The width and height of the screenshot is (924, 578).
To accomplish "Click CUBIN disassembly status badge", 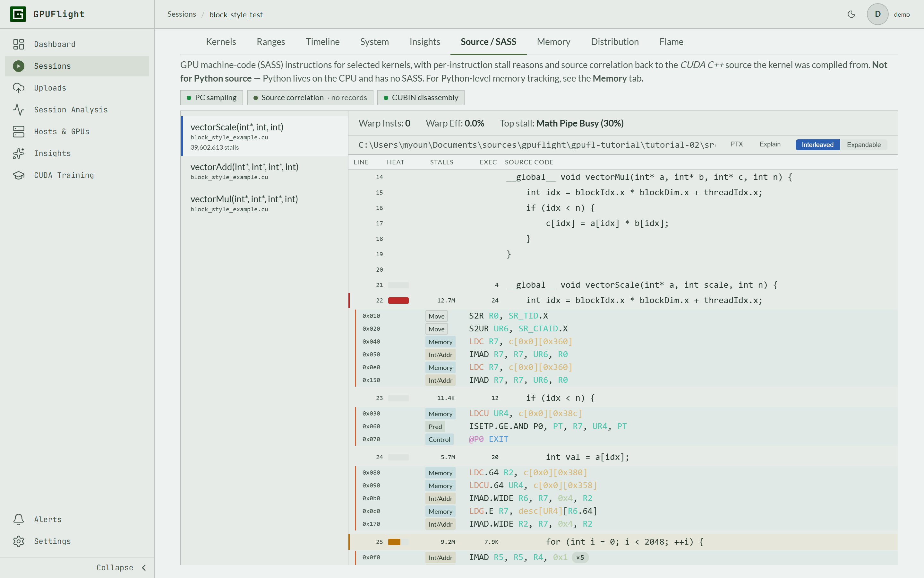I will pos(420,98).
